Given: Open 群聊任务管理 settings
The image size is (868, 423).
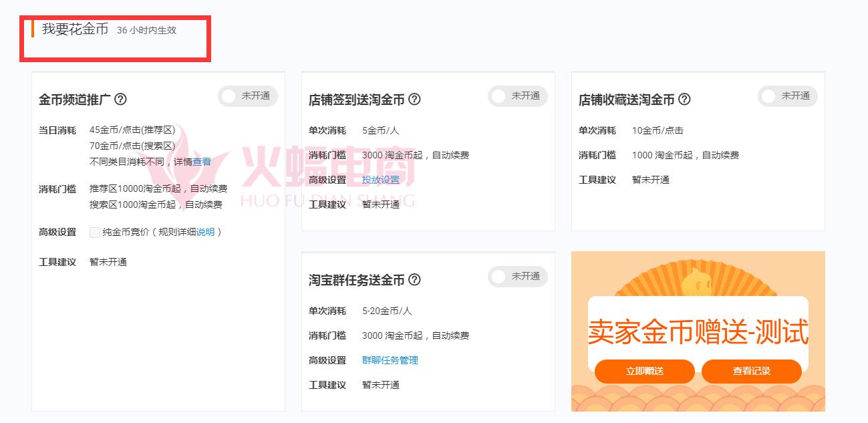Looking at the screenshot, I should click(389, 360).
